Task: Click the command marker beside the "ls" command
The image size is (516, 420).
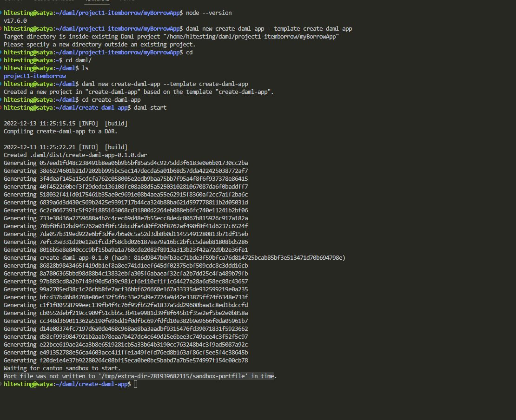Action: click(x=1, y=68)
